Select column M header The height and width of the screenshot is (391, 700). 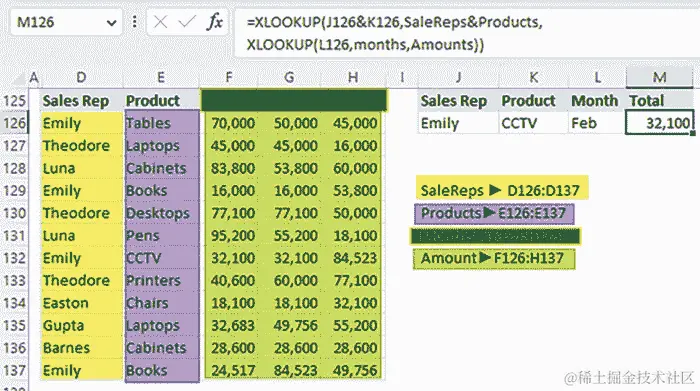coord(659,77)
